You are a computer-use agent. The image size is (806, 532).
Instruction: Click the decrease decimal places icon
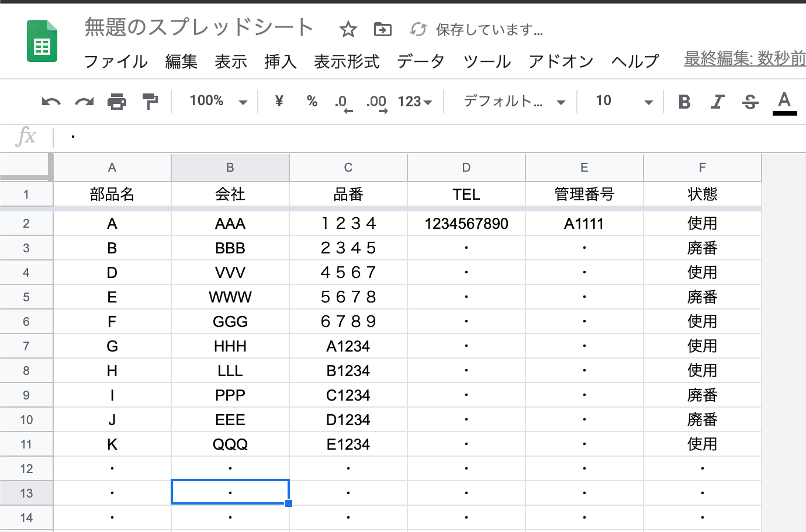pyautogui.click(x=343, y=102)
